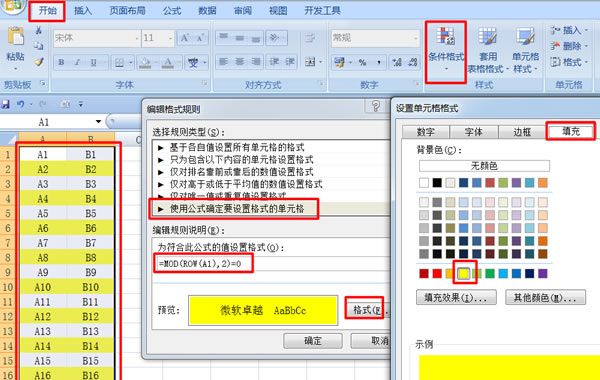Click the 无颜色 no color button

[484, 166]
